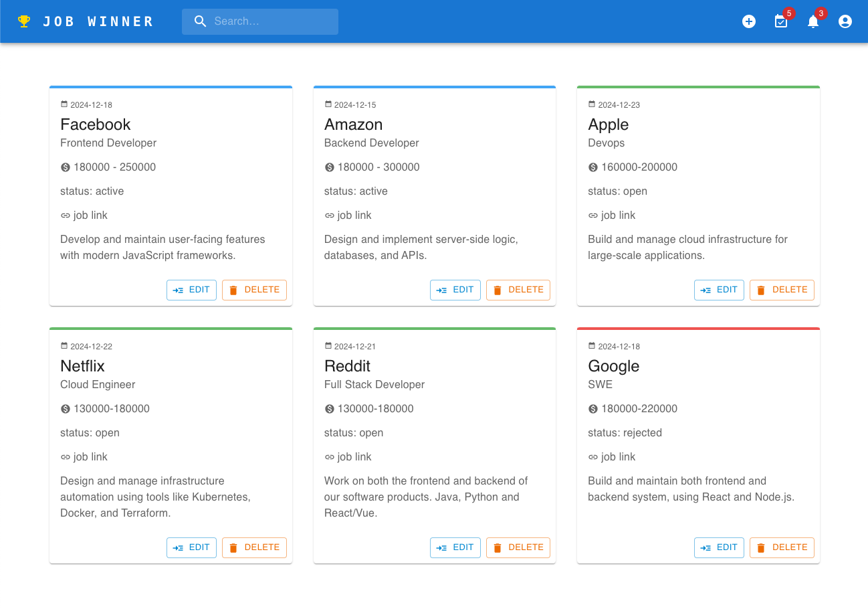Click the search magnifier icon
868x609 pixels.
click(201, 21)
